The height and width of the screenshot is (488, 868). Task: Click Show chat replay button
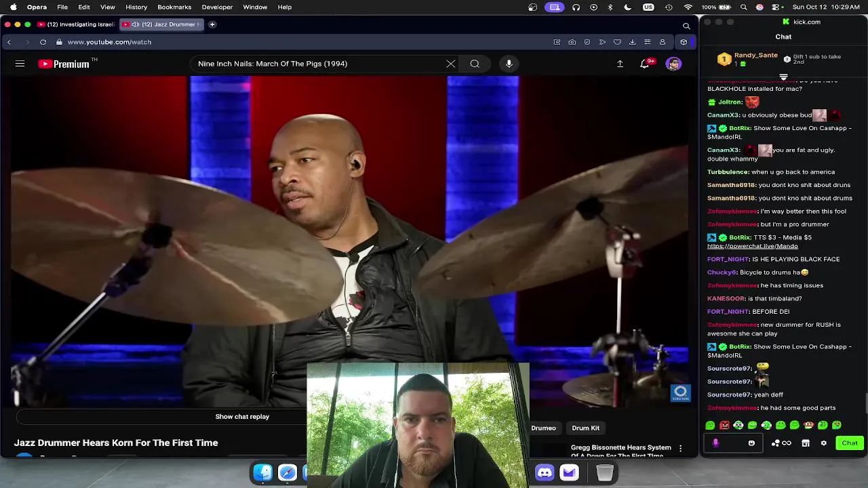click(242, 417)
